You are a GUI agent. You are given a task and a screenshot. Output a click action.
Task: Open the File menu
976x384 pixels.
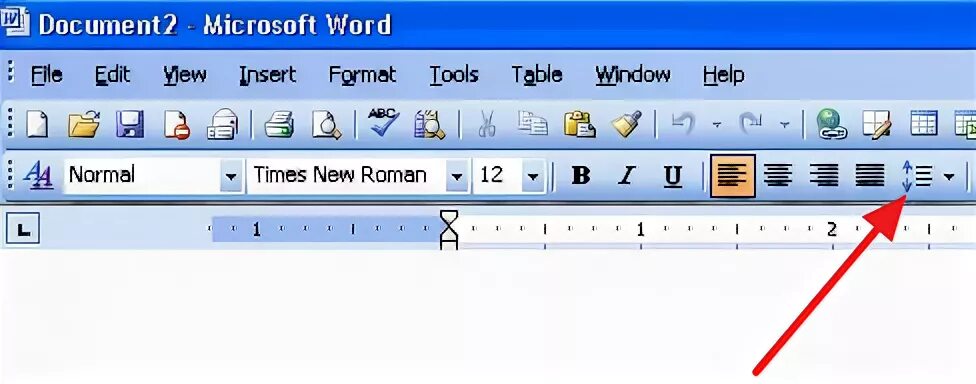point(47,75)
